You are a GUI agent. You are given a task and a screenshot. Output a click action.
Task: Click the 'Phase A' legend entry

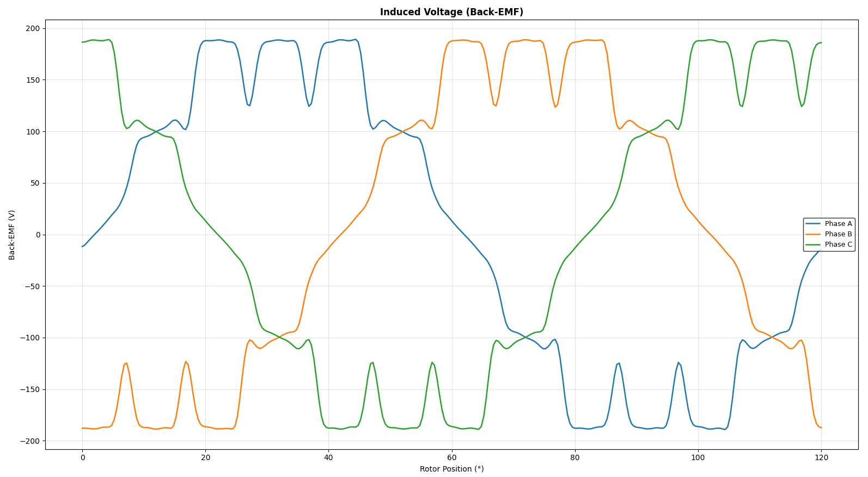(x=829, y=224)
